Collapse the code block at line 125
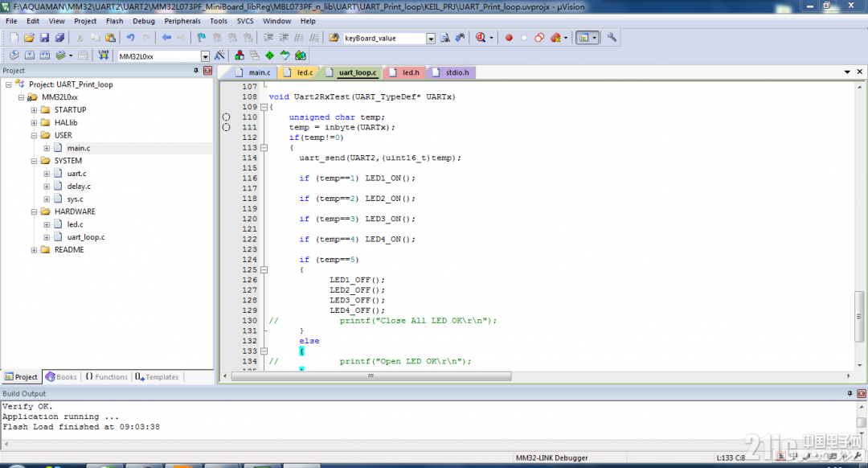 (x=264, y=269)
